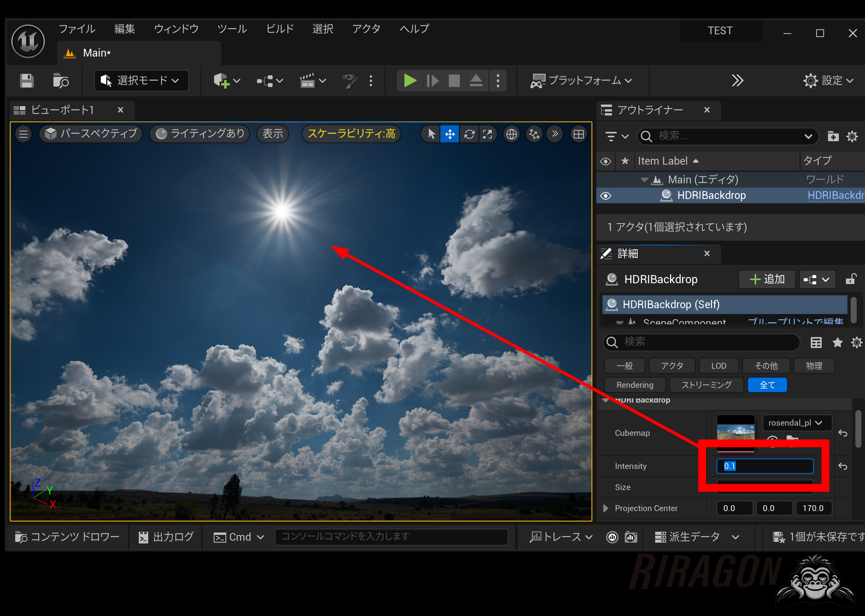Image resolution: width=865 pixels, height=616 pixels.
Task: Expand the Projection Center property
Action: point(606,508)
